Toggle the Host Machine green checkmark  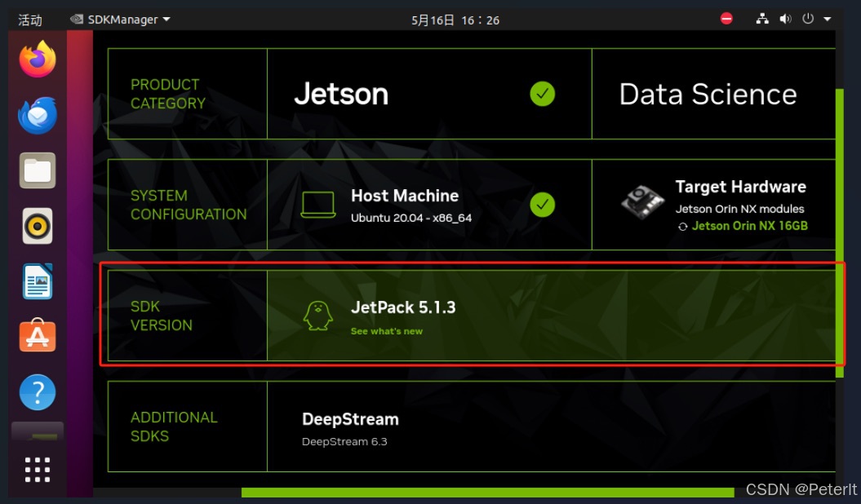click(543, 205)
